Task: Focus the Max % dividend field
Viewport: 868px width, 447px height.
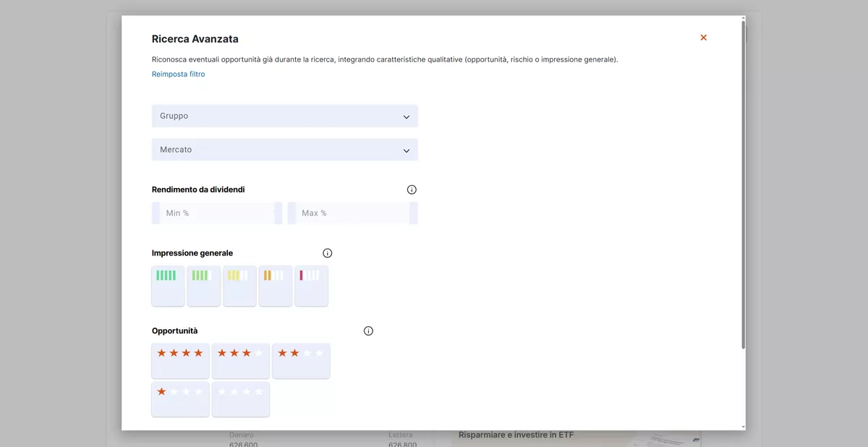Action: click(352, 213)
